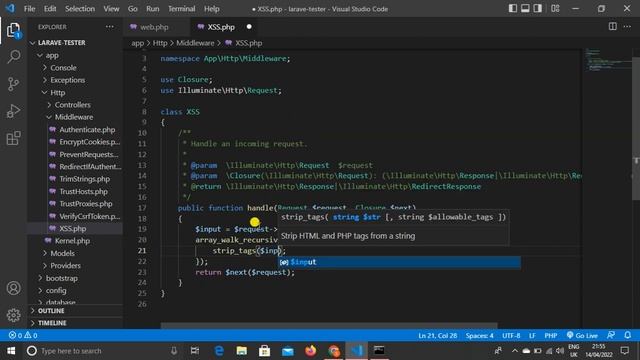Open the feedback icon in status bar

point(611,335)
